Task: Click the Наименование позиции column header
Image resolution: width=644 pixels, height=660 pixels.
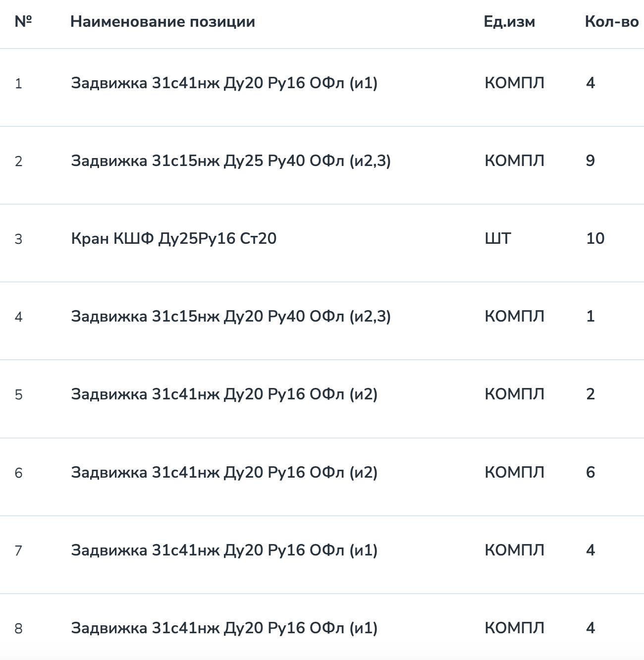Action: (162, 22)
